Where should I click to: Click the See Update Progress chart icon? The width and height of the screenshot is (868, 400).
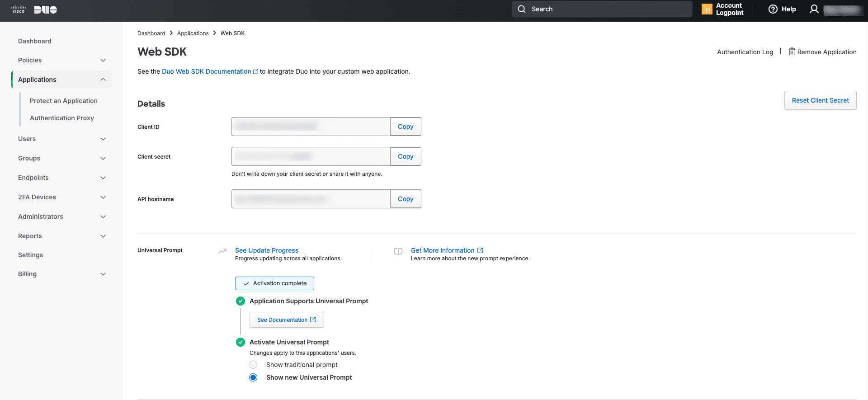tap(222, 251)
